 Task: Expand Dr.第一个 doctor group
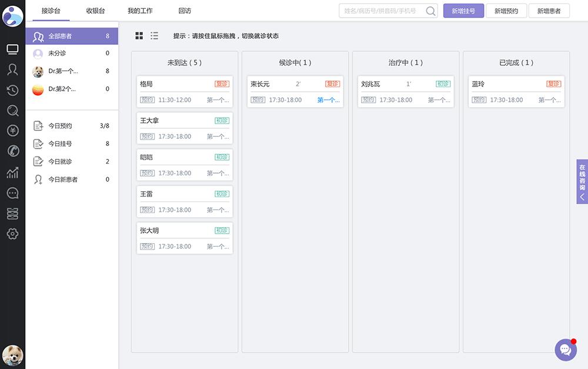[x=71, y=72]
